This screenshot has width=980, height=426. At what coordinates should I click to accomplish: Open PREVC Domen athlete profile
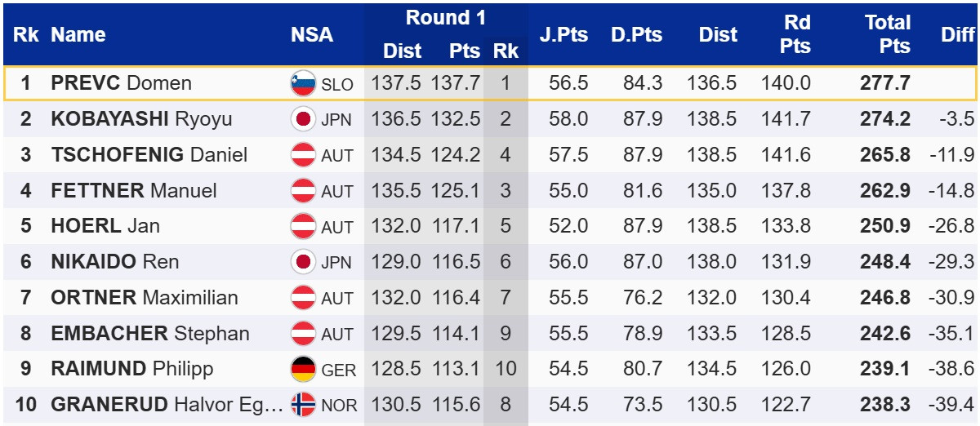coord(121,83)
